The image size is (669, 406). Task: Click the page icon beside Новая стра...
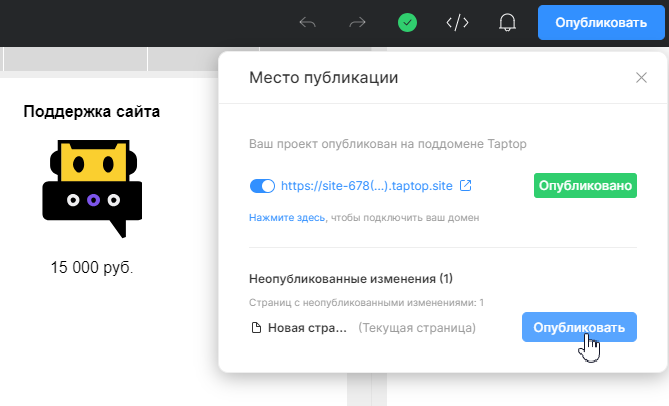pos(256,328)
